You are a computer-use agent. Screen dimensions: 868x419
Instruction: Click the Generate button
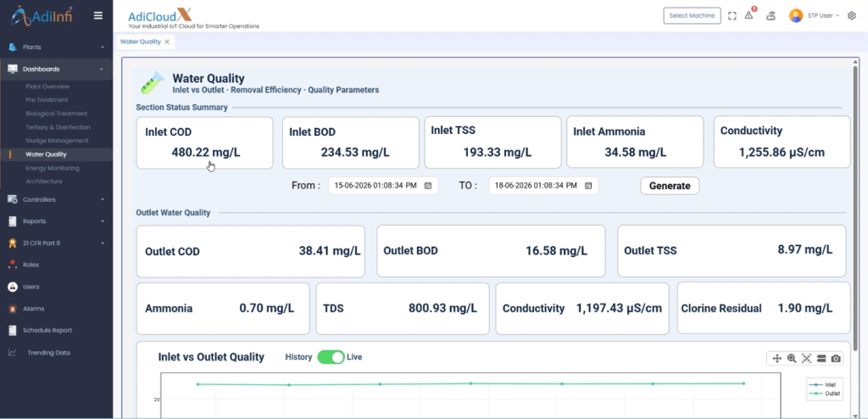coord(670,186)
